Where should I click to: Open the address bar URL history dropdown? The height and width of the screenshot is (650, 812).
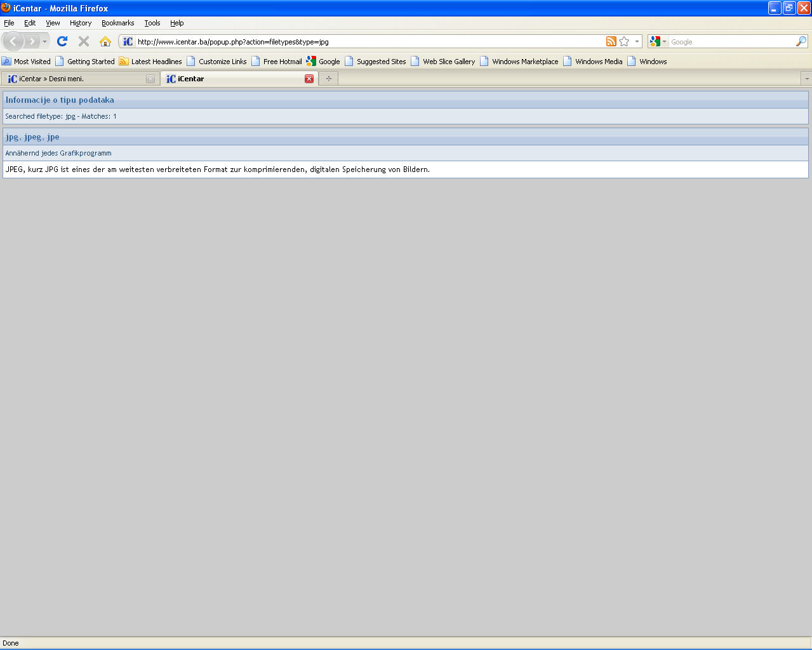pos(637,41)
